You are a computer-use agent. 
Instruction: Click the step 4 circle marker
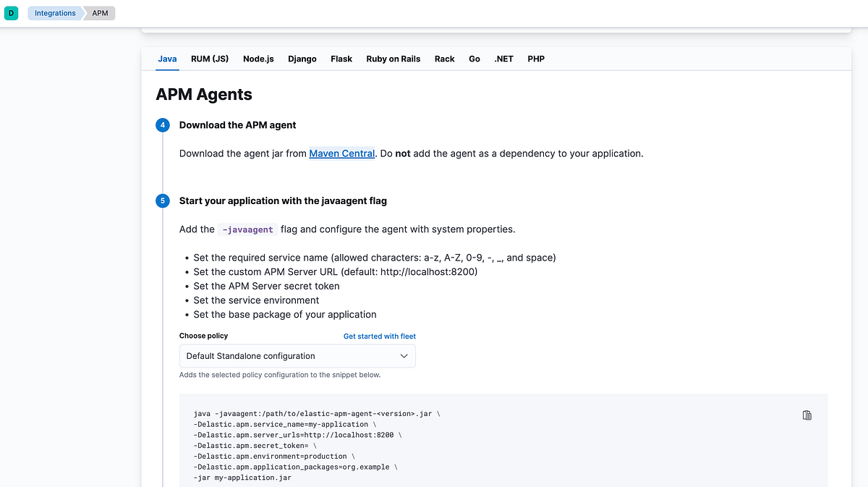(x=163, y=125)
